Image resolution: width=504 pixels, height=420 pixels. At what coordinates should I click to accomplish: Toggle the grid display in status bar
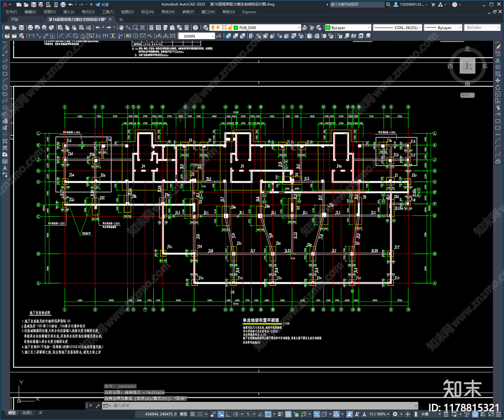point(192,414)
